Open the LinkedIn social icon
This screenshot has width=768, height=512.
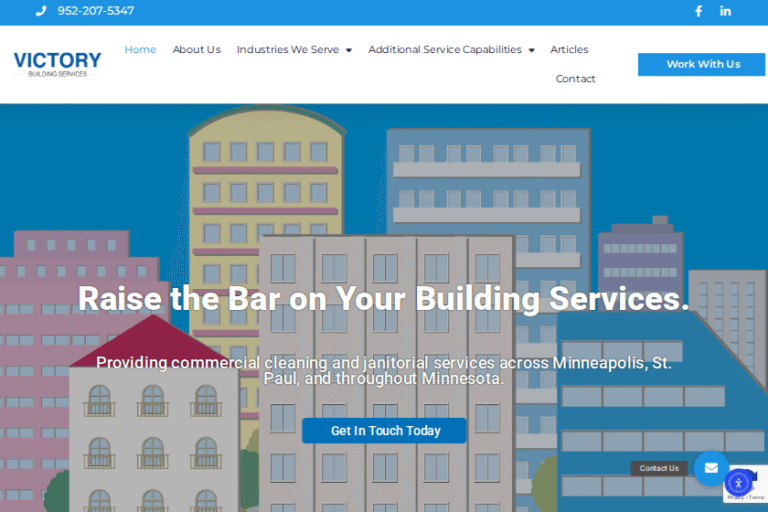726,11
